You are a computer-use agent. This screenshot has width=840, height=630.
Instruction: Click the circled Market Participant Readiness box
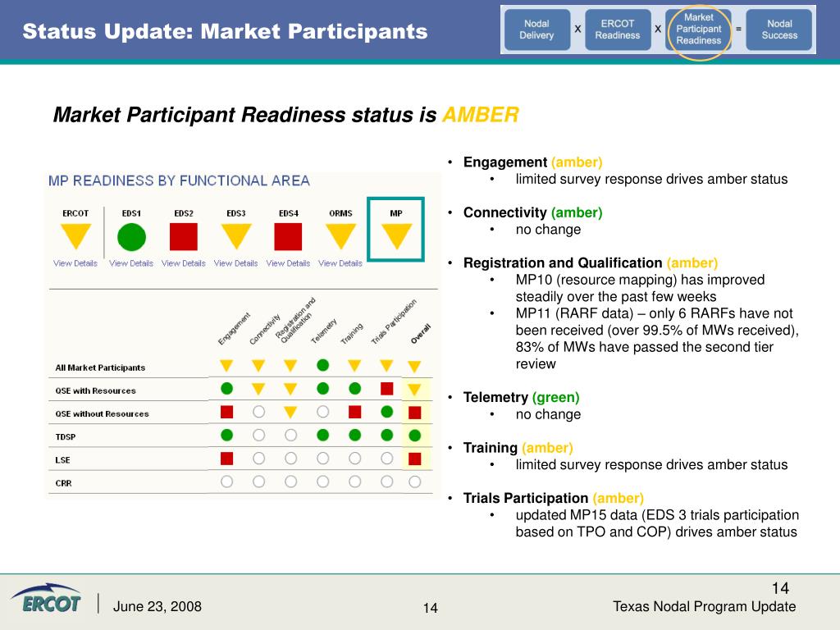[x=699, y=30]
